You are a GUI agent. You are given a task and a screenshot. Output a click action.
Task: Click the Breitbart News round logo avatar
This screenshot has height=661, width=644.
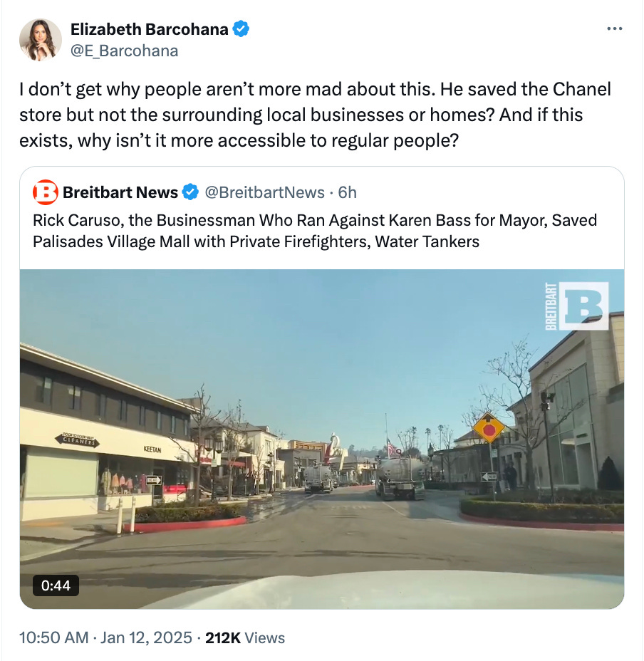click(x=45, y=192)
